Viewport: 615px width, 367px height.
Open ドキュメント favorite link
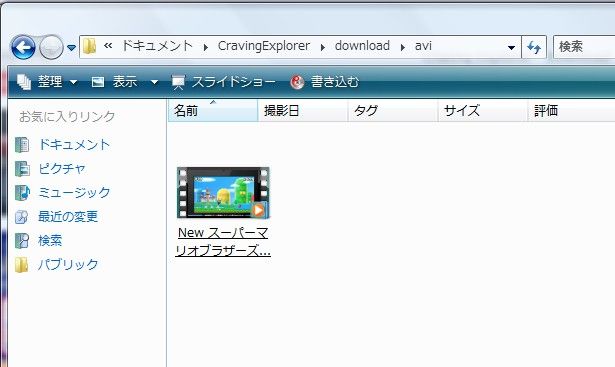[74, 145]
